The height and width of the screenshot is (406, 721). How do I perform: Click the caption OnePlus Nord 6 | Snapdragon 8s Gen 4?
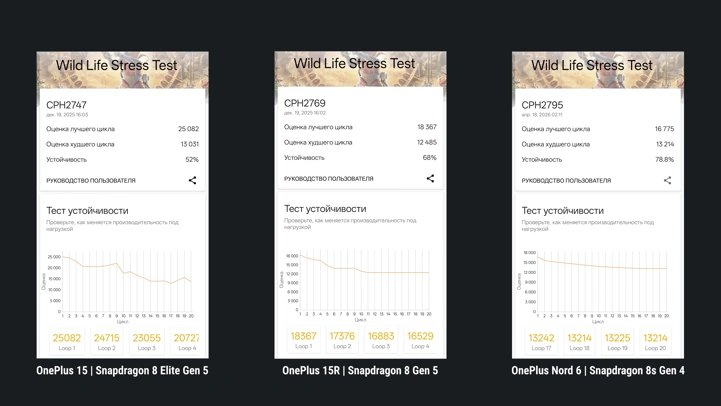point(598,371)
